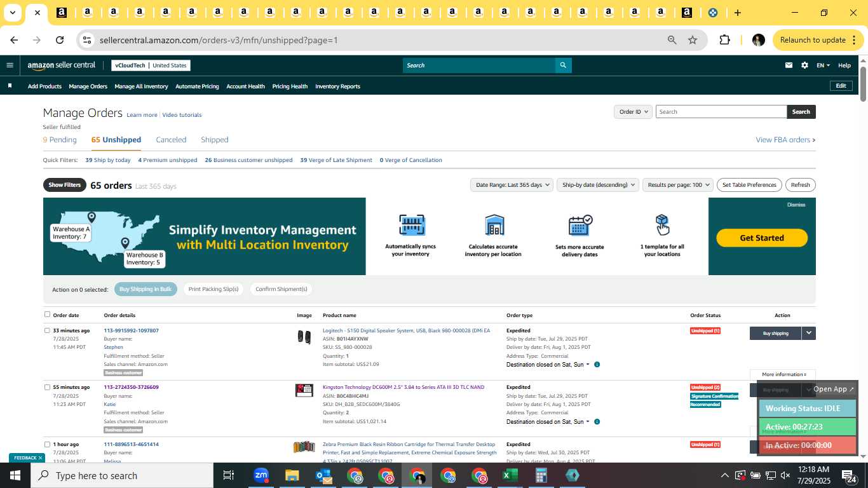Switch to the Canceled orders tab

171,140
